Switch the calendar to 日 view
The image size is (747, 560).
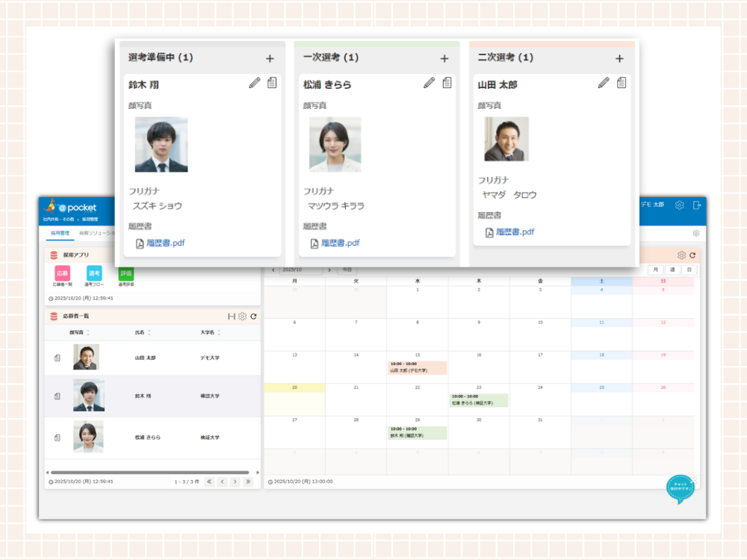(689, 270)
